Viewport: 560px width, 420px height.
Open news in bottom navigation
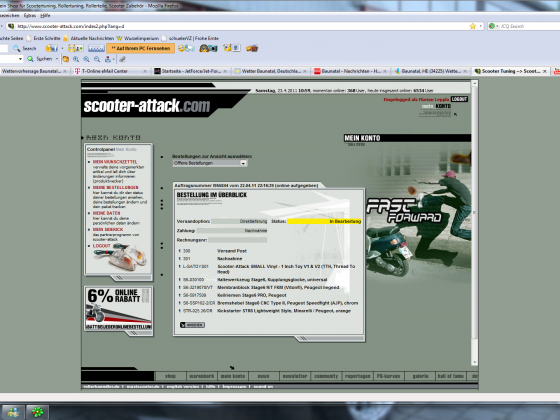[x=264, y=376]
